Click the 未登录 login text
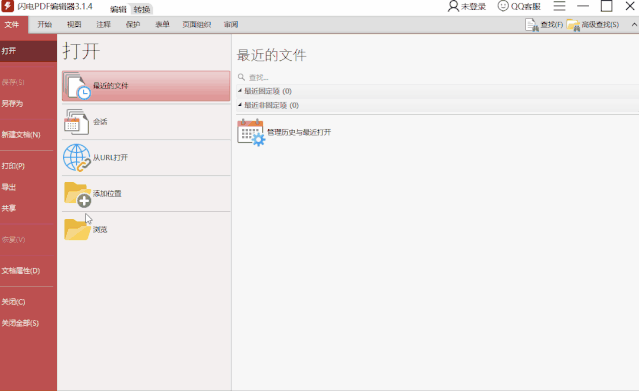The width and height of the screenshot is (639, 391). (473, 7)
